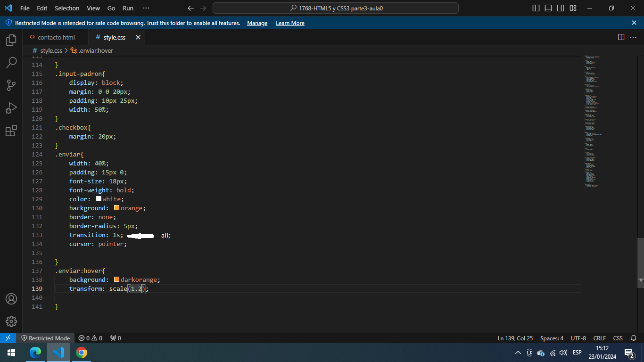Viewport: 644px width, 362px height.
Task: Open the View menu
Action: point(93,8)
